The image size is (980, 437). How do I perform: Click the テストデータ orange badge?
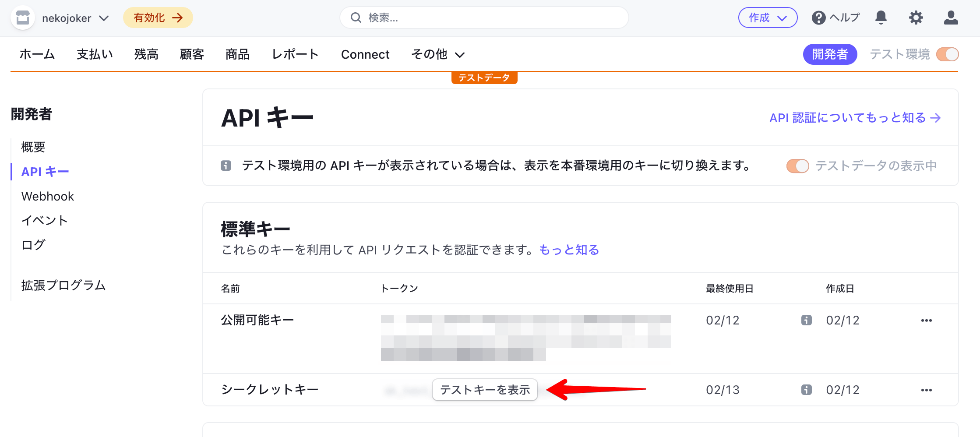point(484,78)
